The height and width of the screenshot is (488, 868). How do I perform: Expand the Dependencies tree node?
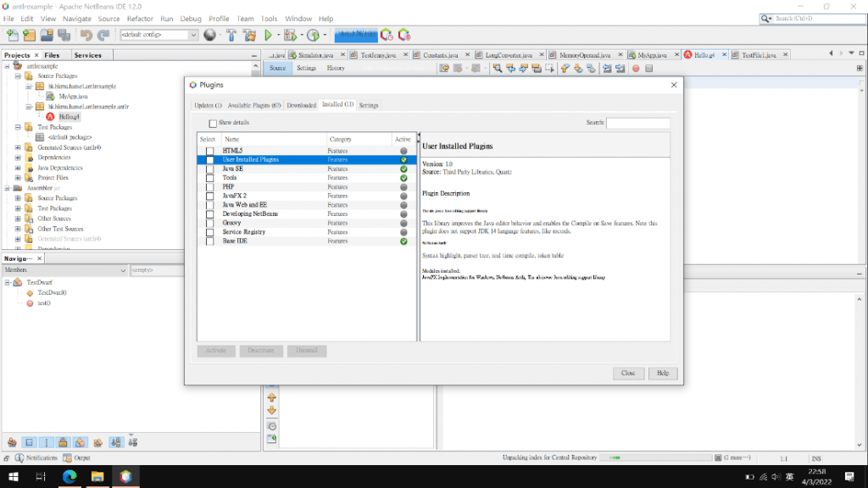pyautogui.click(x=18, y=158)
